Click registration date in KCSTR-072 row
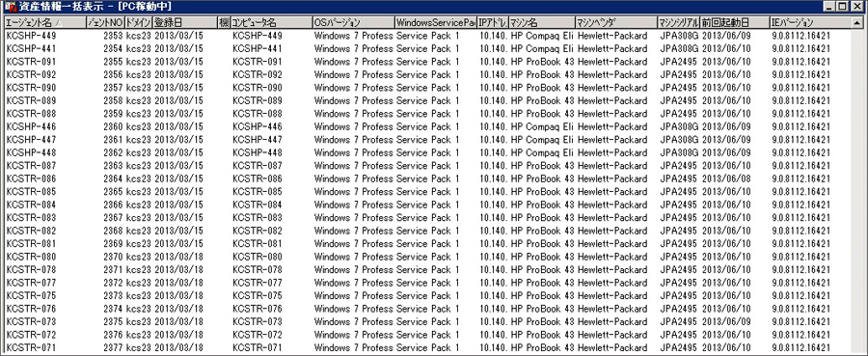 click(x=178, y=335)
